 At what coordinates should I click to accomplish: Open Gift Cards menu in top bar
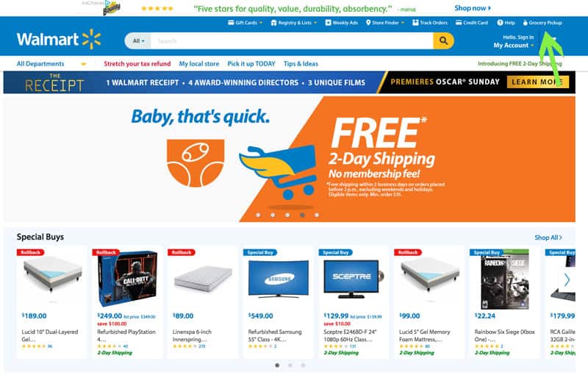(x=245, y=23)
